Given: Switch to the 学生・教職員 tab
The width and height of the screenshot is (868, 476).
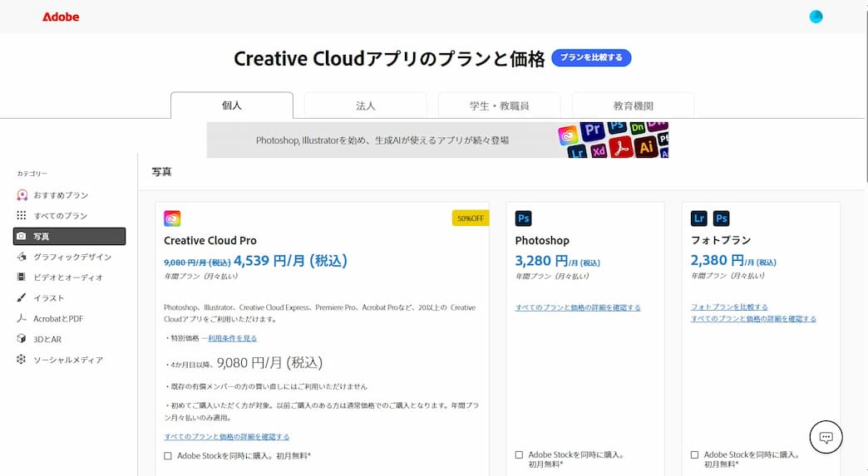Looking at the screenshot, I should (x=500, y=106).
